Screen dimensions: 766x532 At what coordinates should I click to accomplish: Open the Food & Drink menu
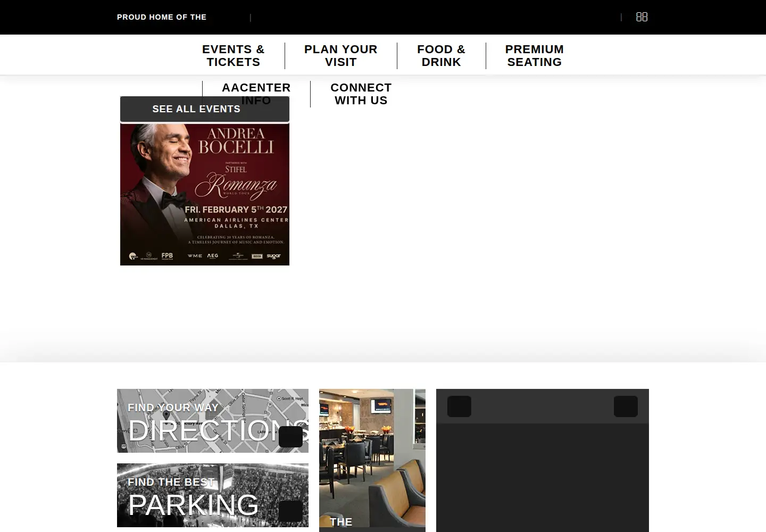point(441,56)
